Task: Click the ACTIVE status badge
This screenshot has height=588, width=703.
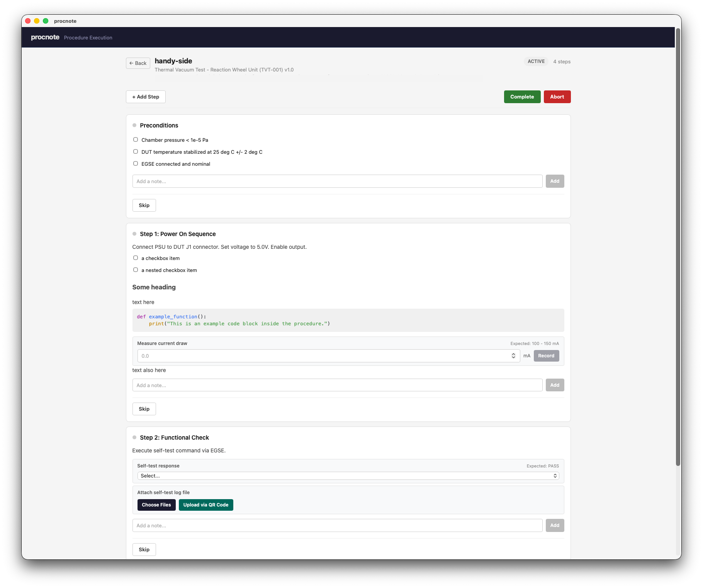Action: click(x=536, y=61)
